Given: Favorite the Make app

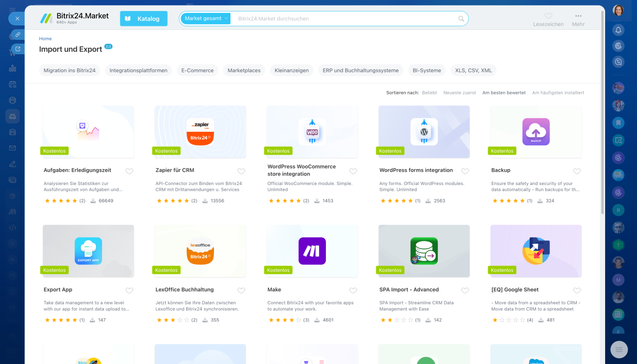Looking at the screenshot, I should click(x=353, y=290).
